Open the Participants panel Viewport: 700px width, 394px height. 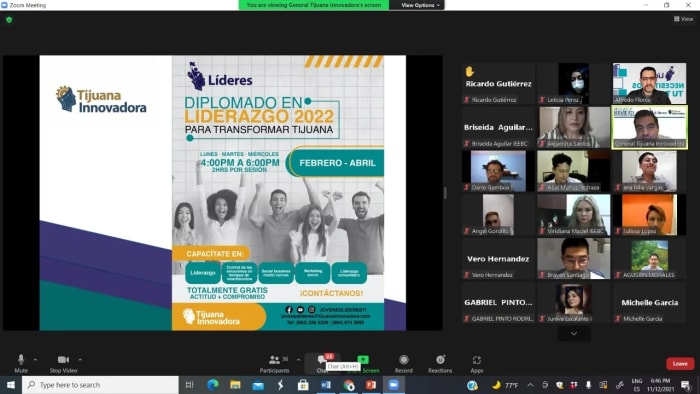[275, 363]
